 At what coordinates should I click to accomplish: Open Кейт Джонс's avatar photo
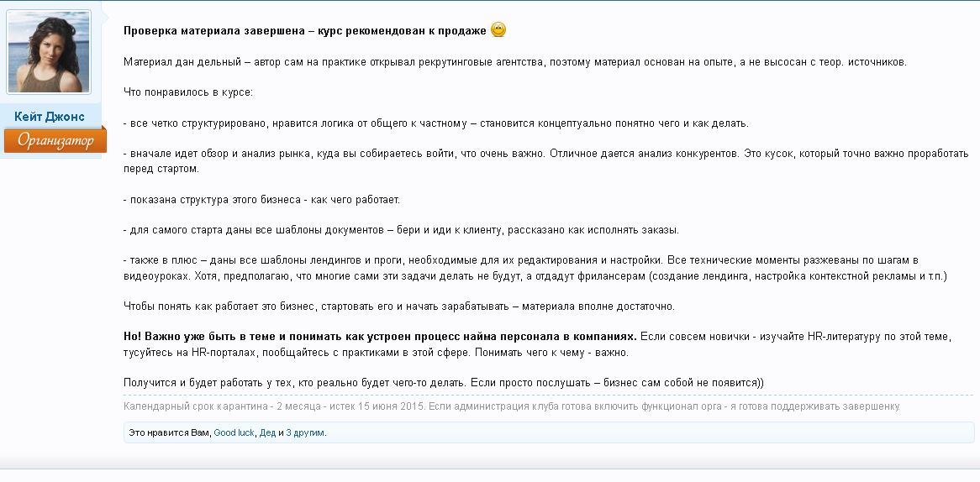(49, 52)
